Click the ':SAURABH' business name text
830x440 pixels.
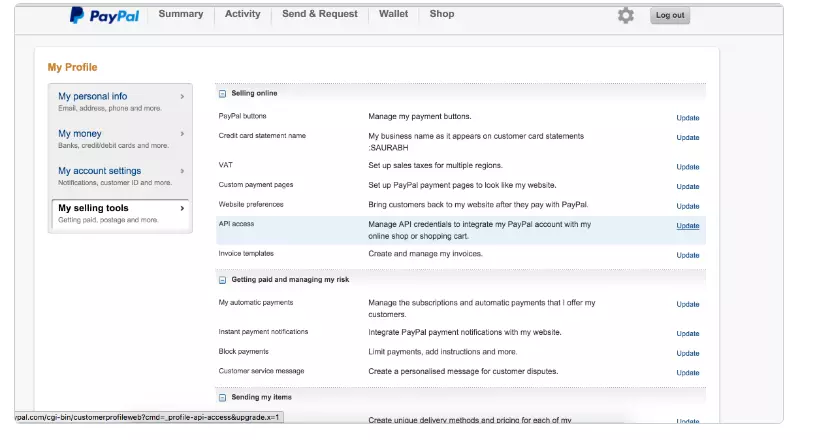pyautogui.click(x=388, y=148)
